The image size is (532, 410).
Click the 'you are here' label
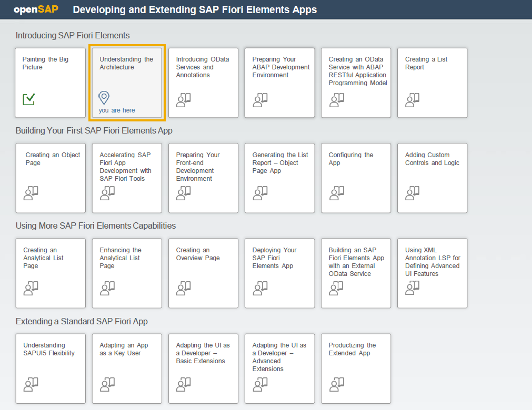click(117, 110)
